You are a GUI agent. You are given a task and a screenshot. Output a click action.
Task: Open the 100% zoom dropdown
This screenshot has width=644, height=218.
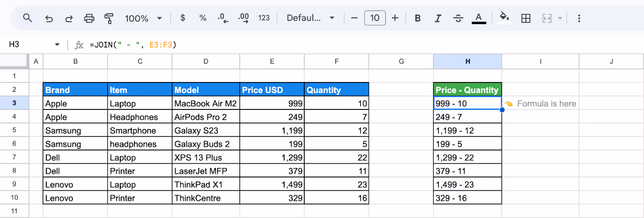(x=143, y=18)
